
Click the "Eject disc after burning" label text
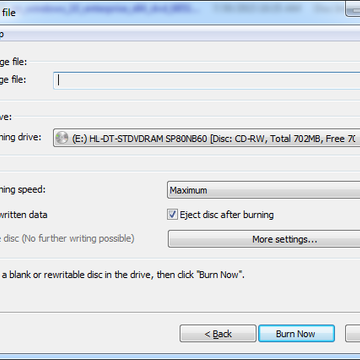point(227,215)
